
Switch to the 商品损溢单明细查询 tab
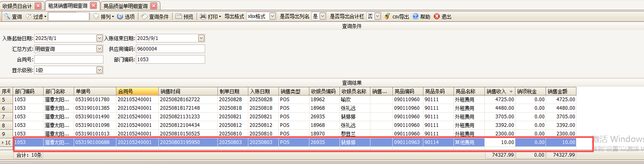click(125, 6)
